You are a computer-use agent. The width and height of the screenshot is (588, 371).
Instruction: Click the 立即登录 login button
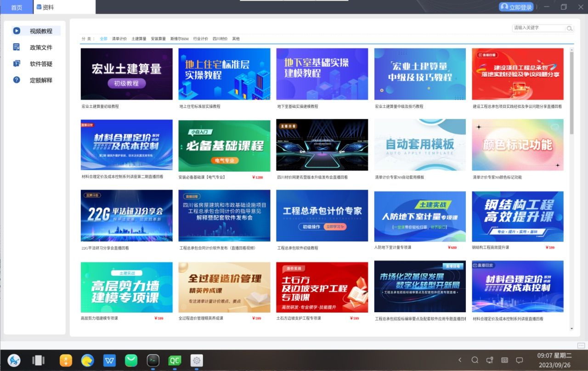[516, 7]
